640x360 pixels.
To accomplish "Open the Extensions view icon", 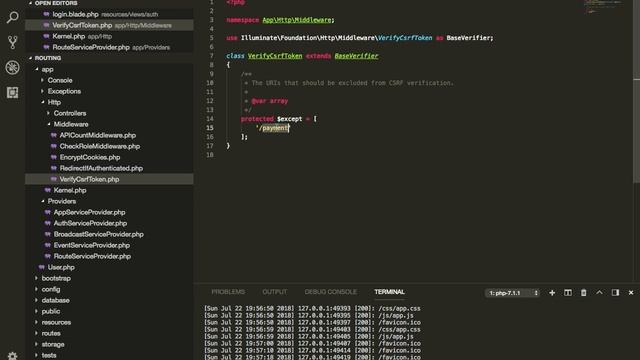I will pos(12,93).
